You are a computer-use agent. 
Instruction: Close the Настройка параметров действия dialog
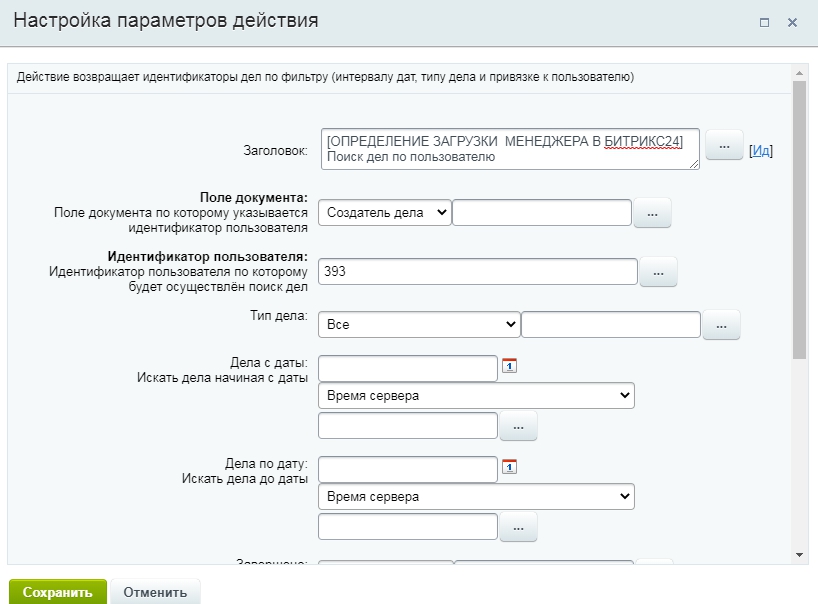point(792,22)
